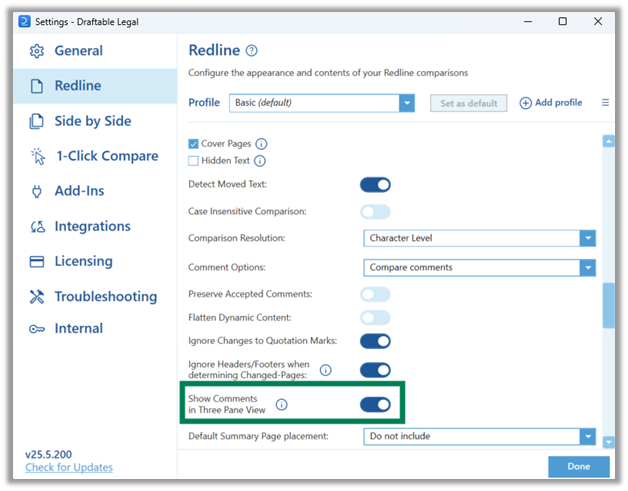Screen dimensions: 628x491
Task: Open Redline help question mark icon
Action: (x=252, y=51)
